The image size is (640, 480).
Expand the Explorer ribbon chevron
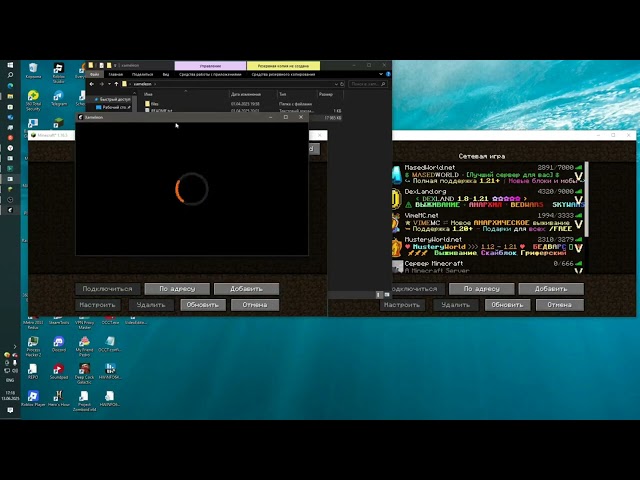click(381, 74)
